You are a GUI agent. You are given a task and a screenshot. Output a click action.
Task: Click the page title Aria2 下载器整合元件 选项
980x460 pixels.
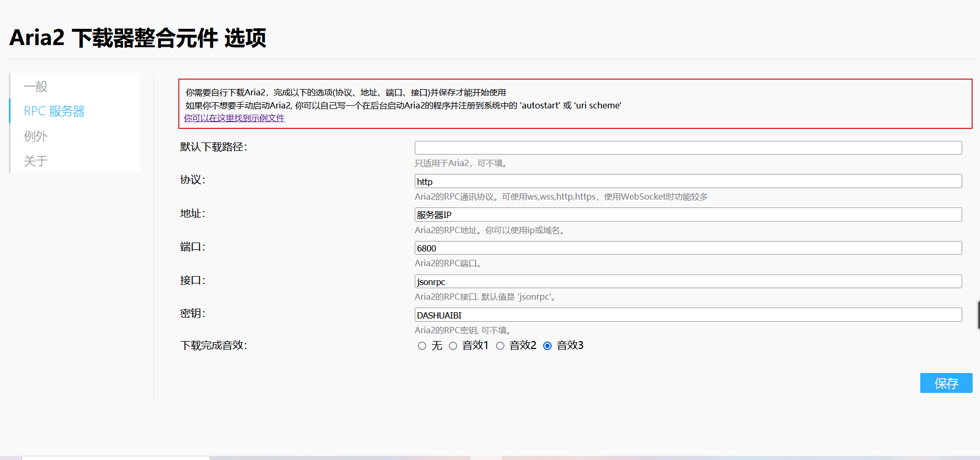click(x=138, y=38)
